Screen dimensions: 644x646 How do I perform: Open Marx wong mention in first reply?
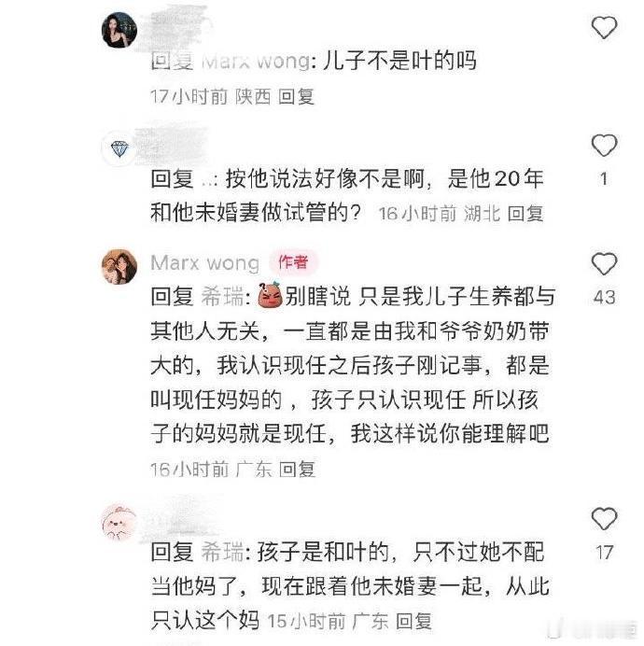(x=256, y=61)
